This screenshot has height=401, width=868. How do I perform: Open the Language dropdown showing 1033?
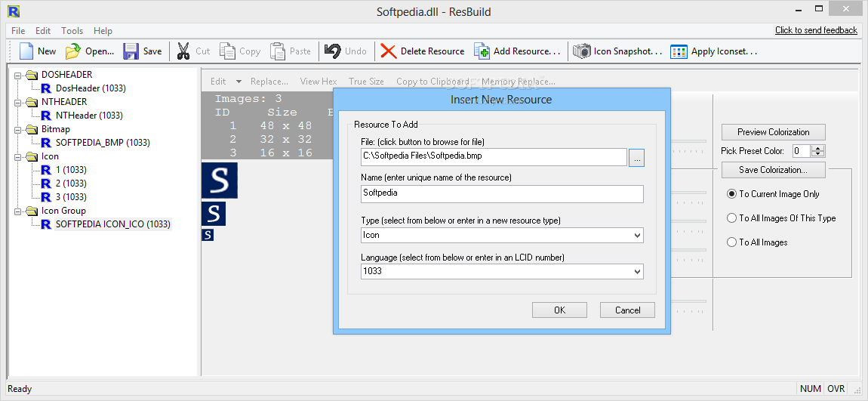point(637,272)
